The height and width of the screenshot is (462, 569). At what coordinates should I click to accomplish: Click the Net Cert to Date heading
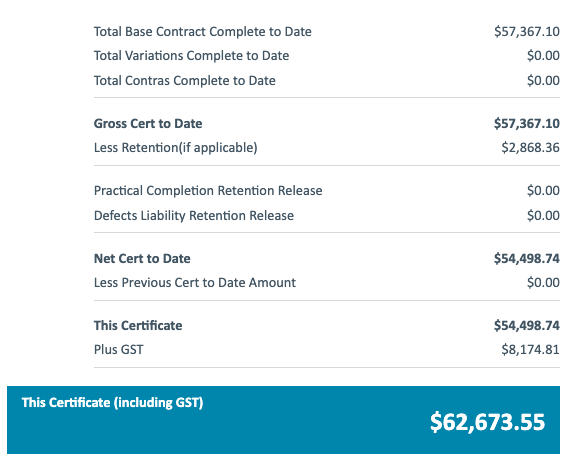pos(142,258)
